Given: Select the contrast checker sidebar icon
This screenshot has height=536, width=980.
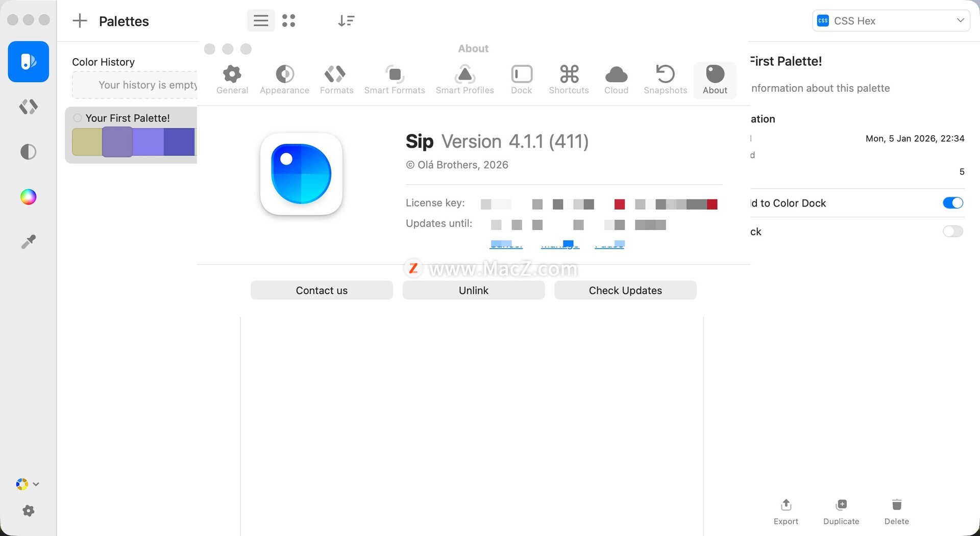Looking at the screenshot, I should coord(28,152).
